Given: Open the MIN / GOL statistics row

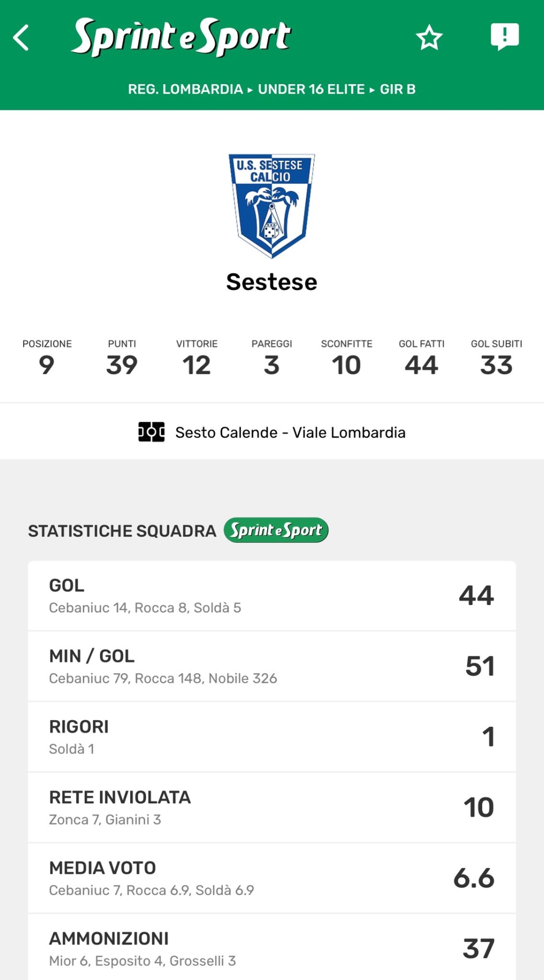Looking at the screenshot, I should coord(272,666).
